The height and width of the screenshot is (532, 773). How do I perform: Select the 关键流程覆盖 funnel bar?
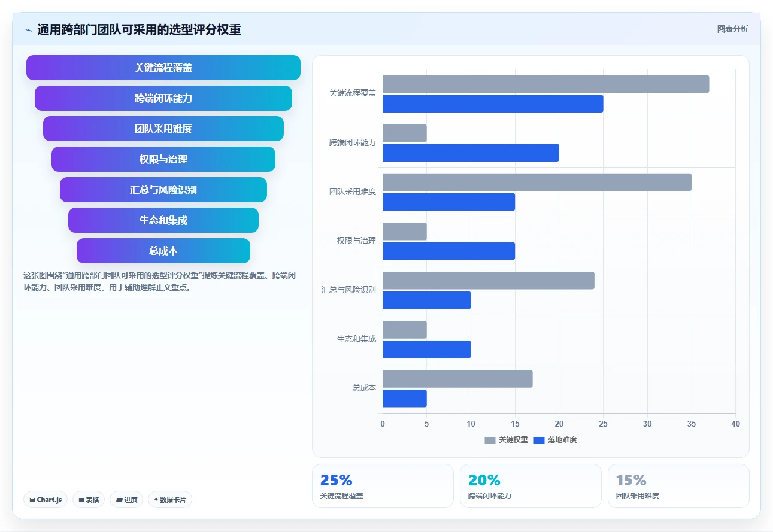(x=163, y=68)
